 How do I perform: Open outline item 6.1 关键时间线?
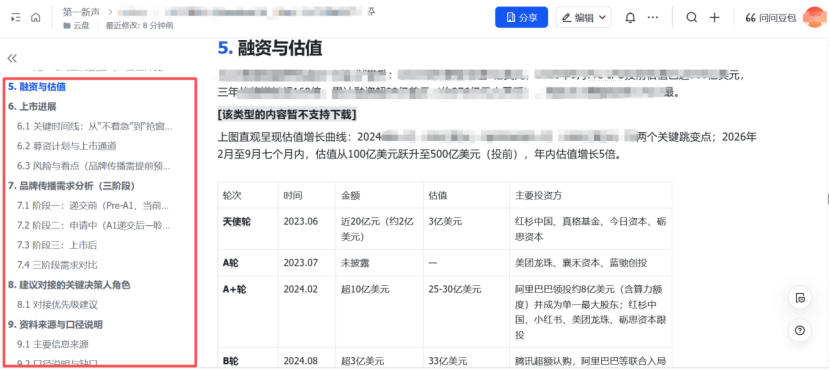94,126
